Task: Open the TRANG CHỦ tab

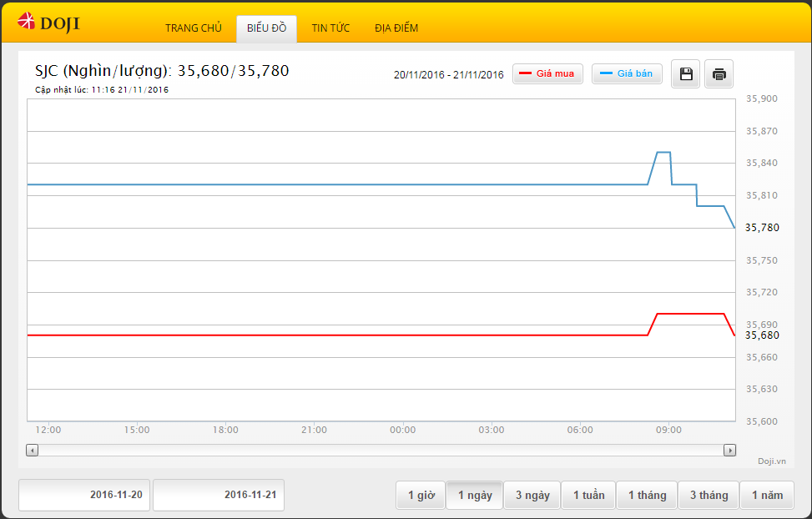Action: click(193, 28)
